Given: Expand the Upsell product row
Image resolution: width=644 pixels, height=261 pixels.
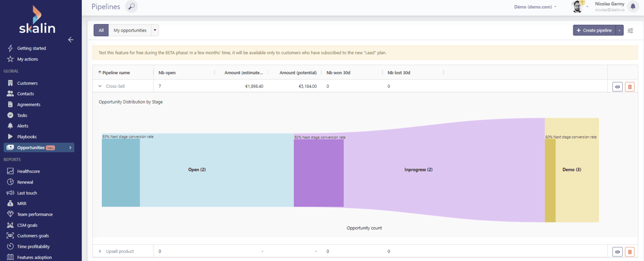Looking at the screenshot, I should [100, 251].
